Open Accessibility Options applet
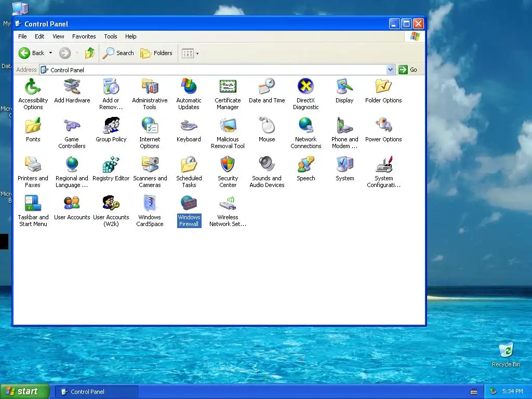This screenshot has width=532, height=399. pyautogui.click(x=33, y=95)
